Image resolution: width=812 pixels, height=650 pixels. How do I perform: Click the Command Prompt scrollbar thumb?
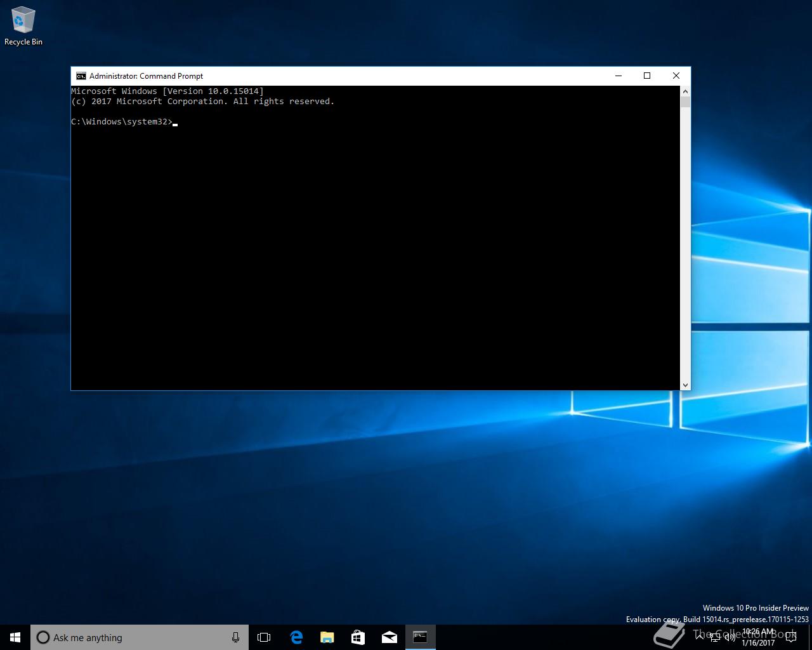click(x=686, y=102)
